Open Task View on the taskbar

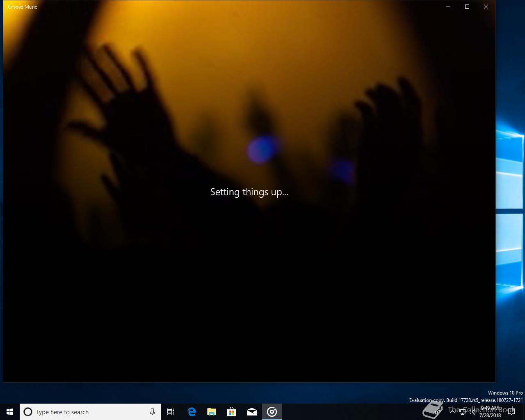[171, 412]
